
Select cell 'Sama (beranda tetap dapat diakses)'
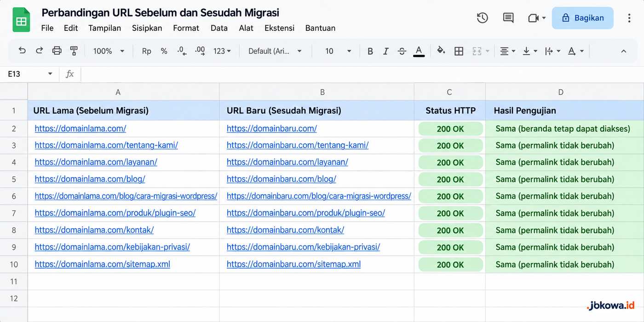coord(564,129)
